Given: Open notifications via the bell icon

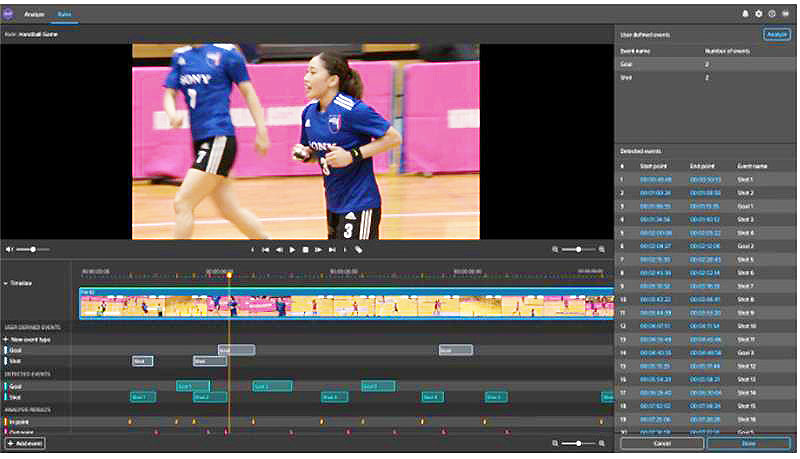Looking at the screenshot, I should coord(746,14).
